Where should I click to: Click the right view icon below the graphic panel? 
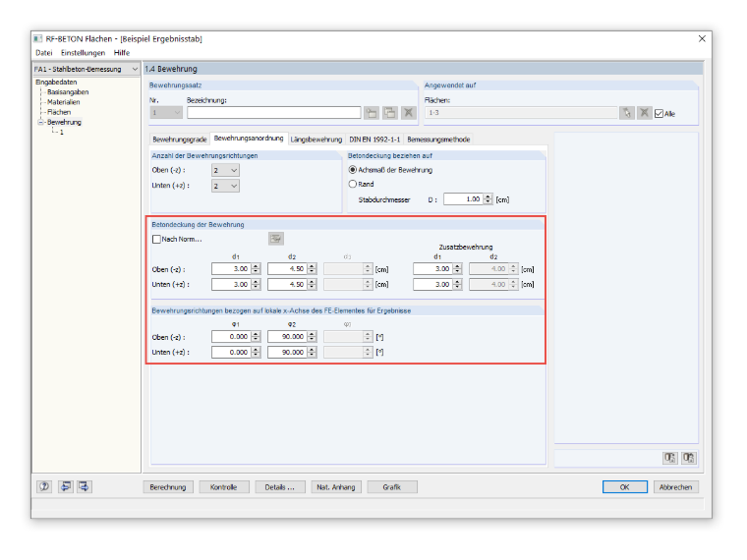(x=688, y=458)
